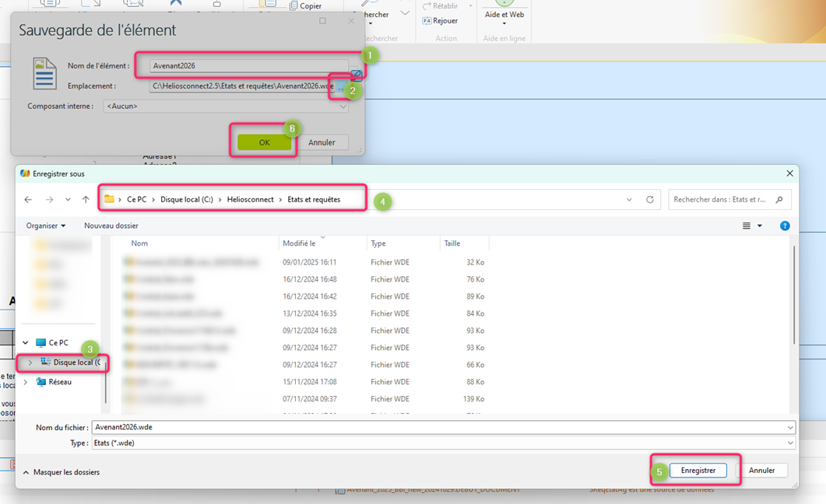Confirm with the green OK button
The width and height of the screenshot is (826, 504).
point(264,142)
